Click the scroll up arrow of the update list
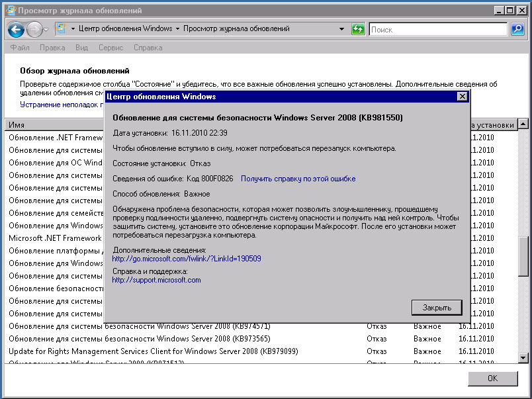 click(523, 124)
